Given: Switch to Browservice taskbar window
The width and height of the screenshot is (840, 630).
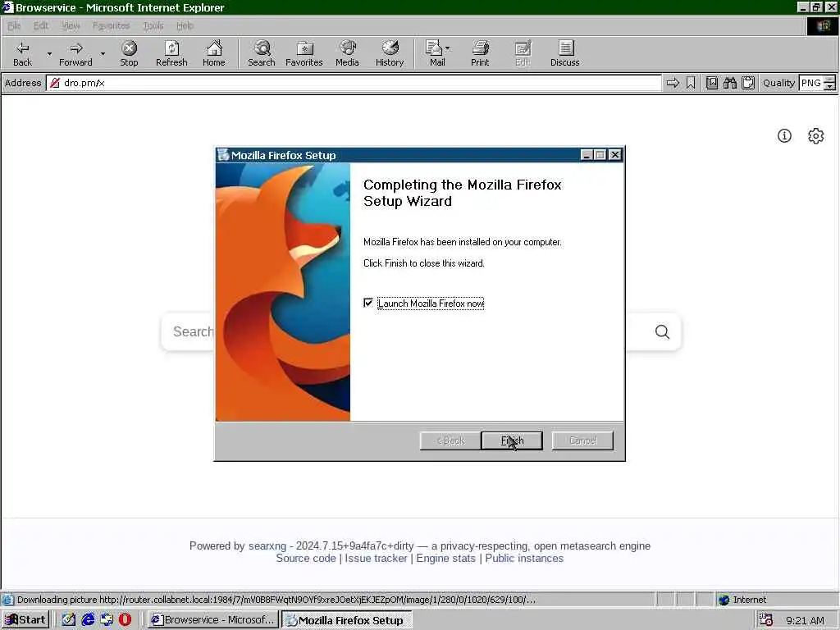Looking at the screenshot, I should pos(213,620).
